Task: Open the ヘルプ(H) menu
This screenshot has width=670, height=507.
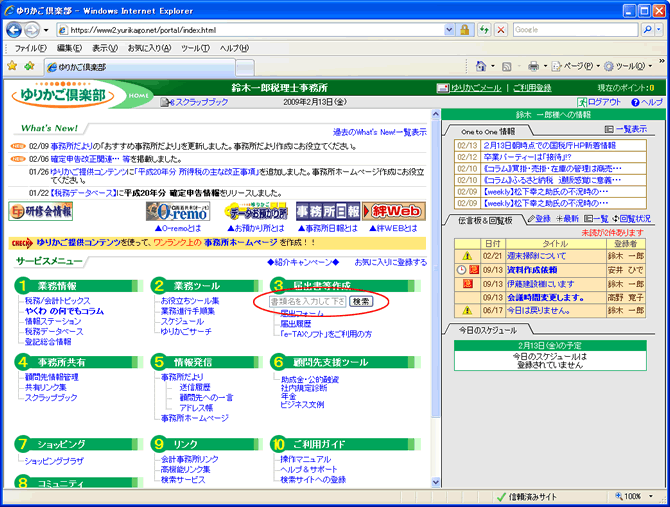Action: (x=234, y=48)
